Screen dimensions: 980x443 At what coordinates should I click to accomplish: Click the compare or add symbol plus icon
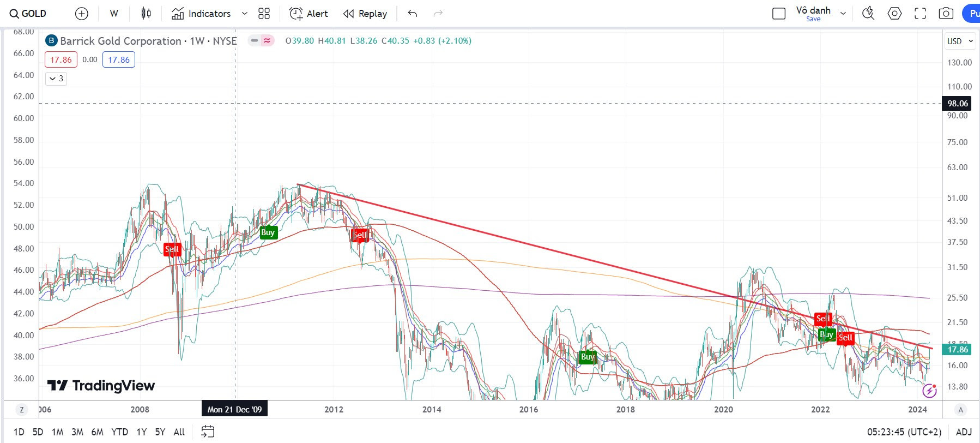[82, 14]
